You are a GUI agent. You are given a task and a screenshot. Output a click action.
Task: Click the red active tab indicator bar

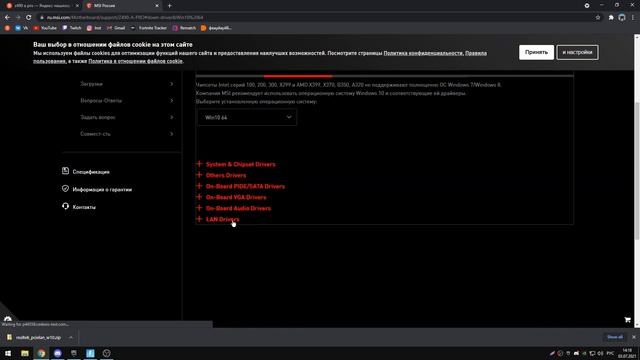298,76
